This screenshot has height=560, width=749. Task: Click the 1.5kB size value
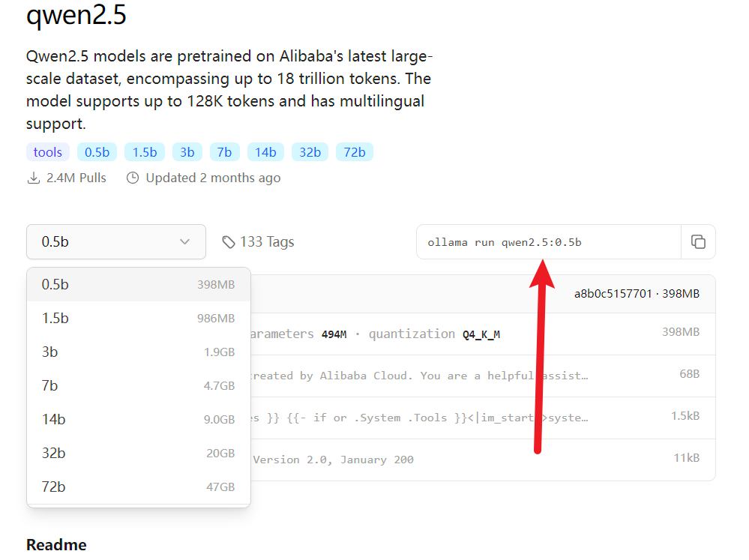pyautogui.click(x=685, y=416)
